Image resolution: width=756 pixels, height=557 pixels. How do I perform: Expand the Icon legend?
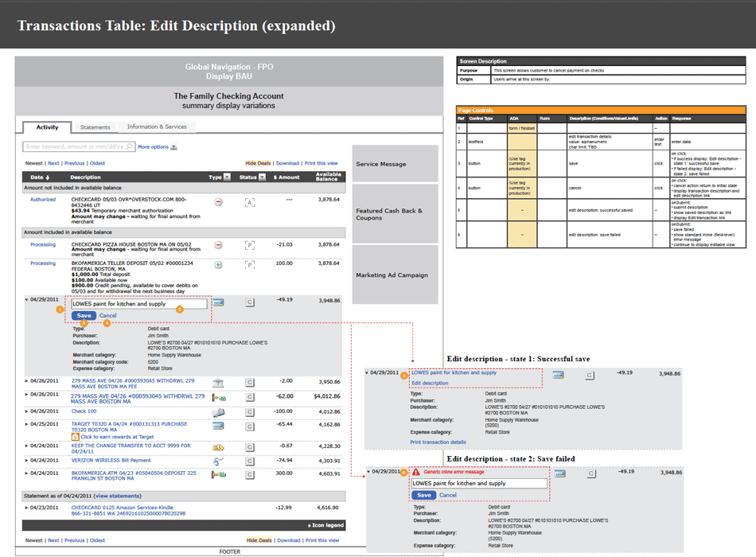click(x=327, y=526)
